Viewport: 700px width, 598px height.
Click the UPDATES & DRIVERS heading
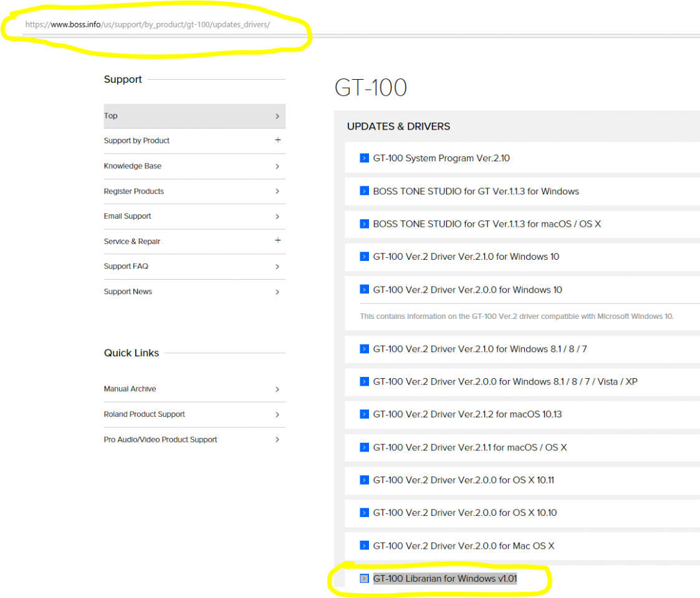399,126
